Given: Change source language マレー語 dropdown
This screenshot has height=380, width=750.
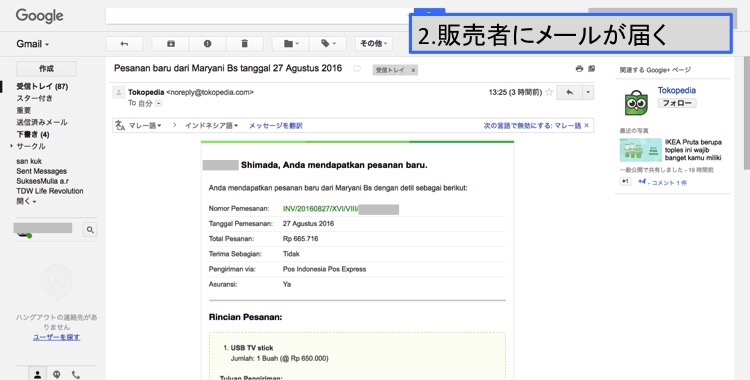Looking at the screenshot, I should pyautogui.click(x=145, y=125).
